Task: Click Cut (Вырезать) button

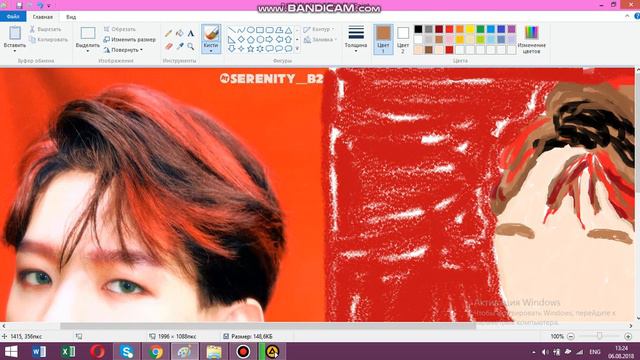Action: [x=45, y=29]
